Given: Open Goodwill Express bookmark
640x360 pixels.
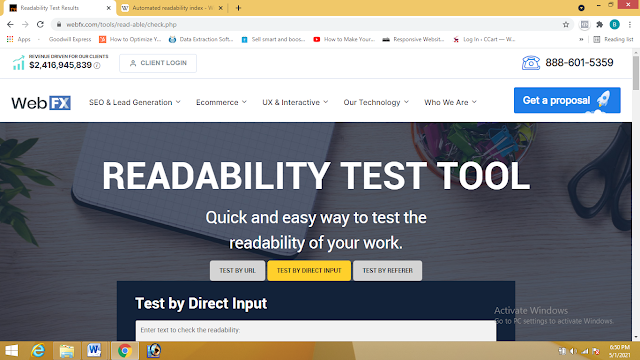Looking at the screenshot, I should (x=70, y=39).
